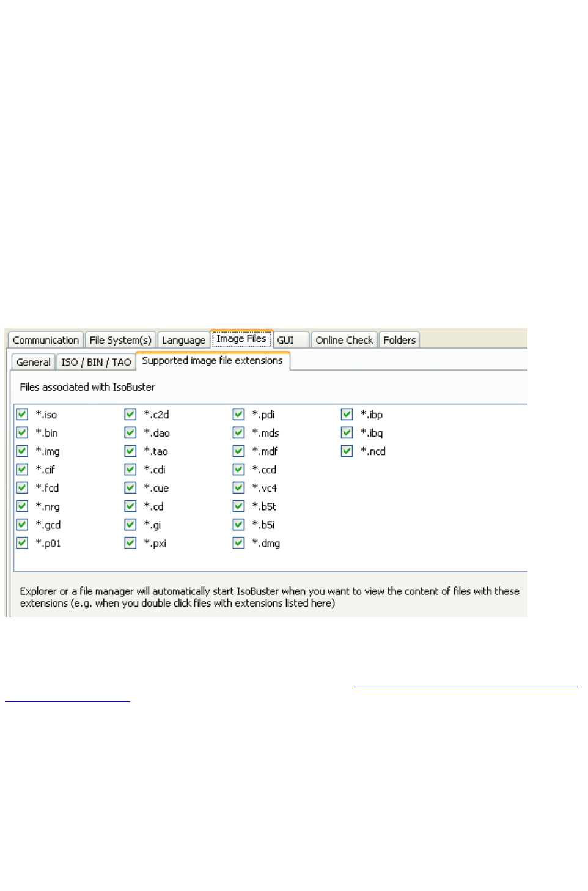The height and width of the screenshot is (891, 588).
Task: Select the General sub-tab
Action: click(34, 362)
